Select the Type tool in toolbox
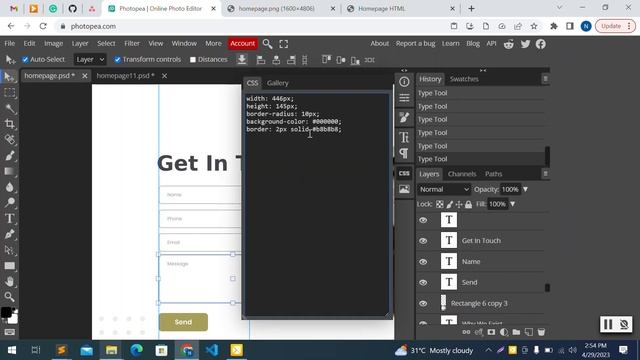Viewport: 640px width, 360px height. 9,218
